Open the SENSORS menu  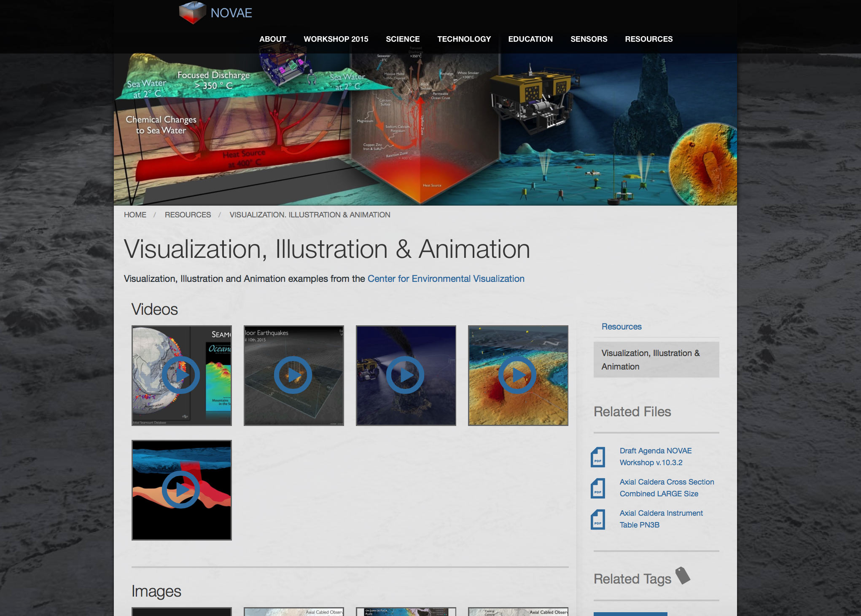[x=589, y=39]
